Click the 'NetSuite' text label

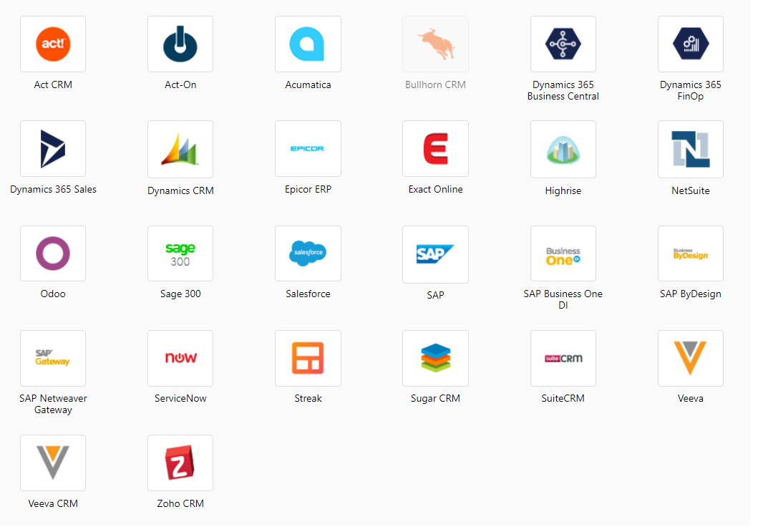coord(691,190)
